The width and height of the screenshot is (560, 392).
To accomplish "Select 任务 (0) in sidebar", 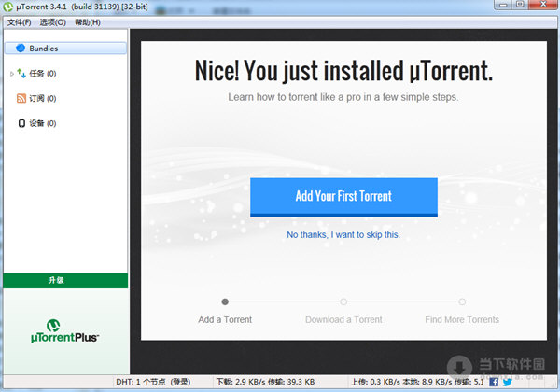I will tap(43, 74).
